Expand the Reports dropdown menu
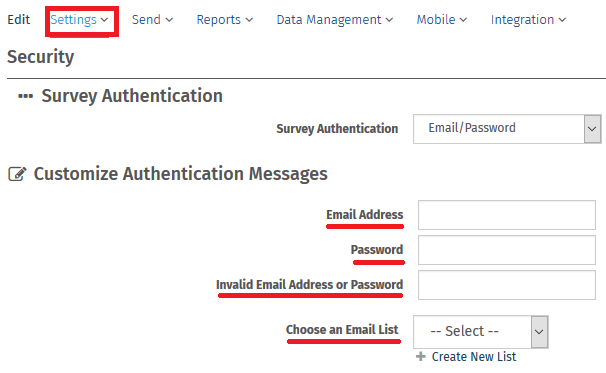The width and height of the screenshot is (606, 373). [x=225, y=20]
